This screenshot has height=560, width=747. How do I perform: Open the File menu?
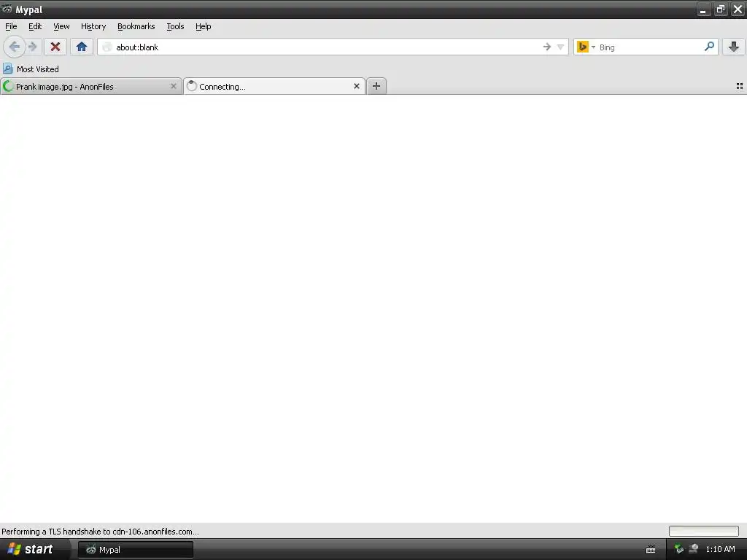pos(11,27)
